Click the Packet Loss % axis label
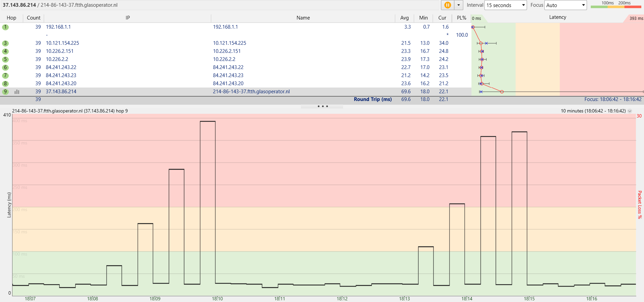The width and height of the screenshot is (644, 302). [640, 205]
